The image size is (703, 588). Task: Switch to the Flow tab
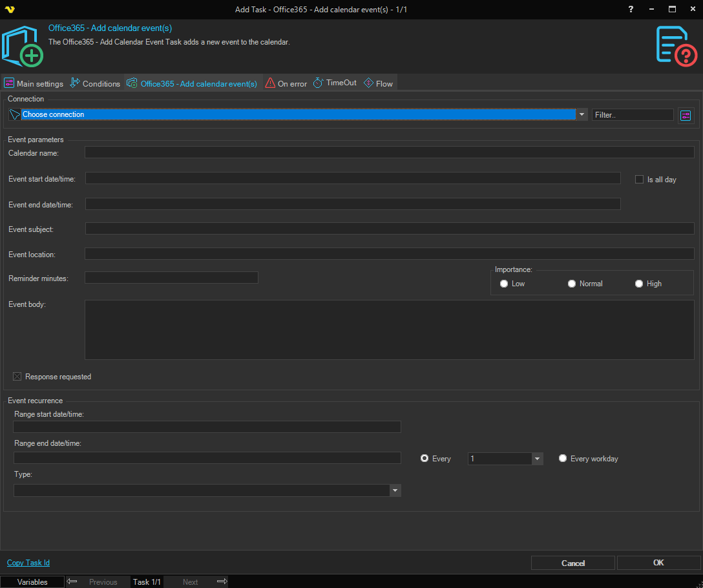tap(378, 83)
